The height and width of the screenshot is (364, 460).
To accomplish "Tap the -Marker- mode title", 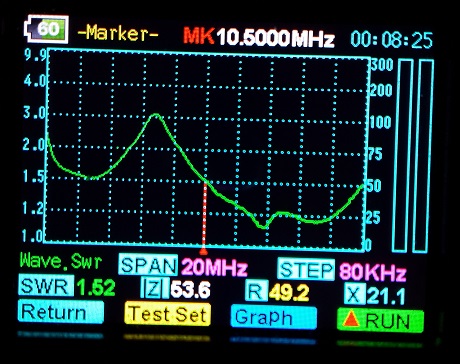I will [x=118, y=33].
